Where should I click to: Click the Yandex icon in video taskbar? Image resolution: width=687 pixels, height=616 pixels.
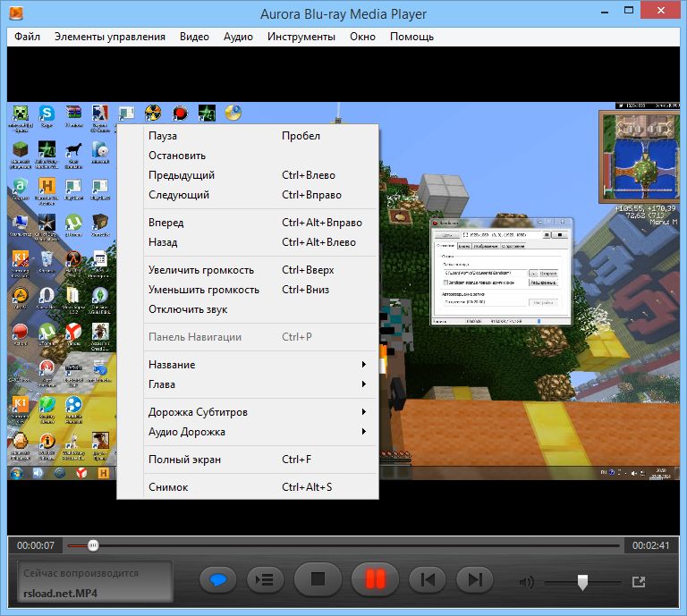81,473
